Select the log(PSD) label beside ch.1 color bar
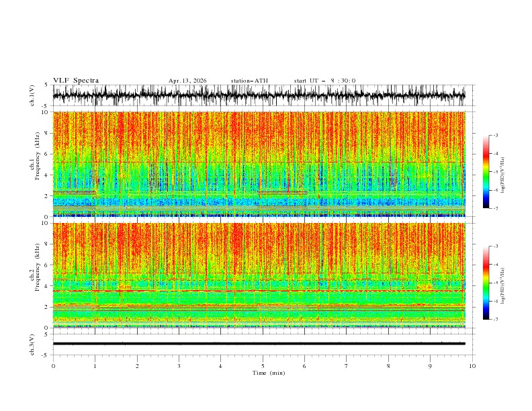This screenshot has height=411, width=532. click(x=502, y=175)
